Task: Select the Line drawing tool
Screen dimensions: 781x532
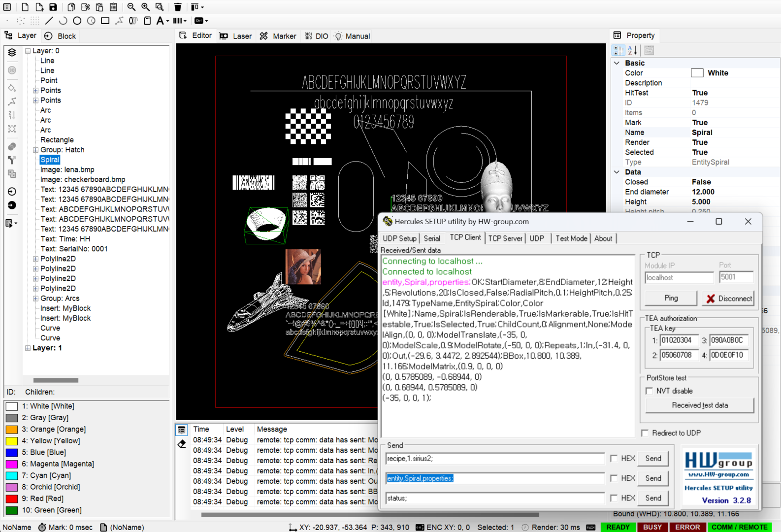Action: tap(49, 21)
